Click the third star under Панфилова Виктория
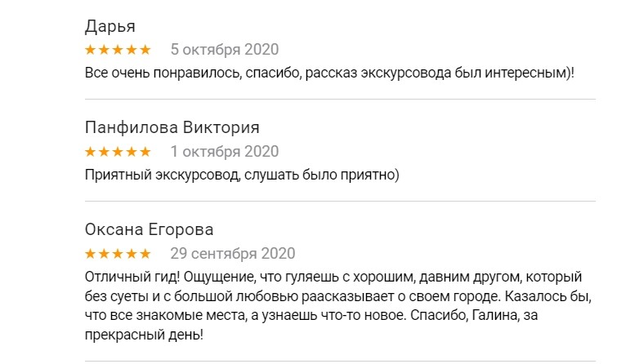This screenshot has width=639, height=364. coord(118,152)
